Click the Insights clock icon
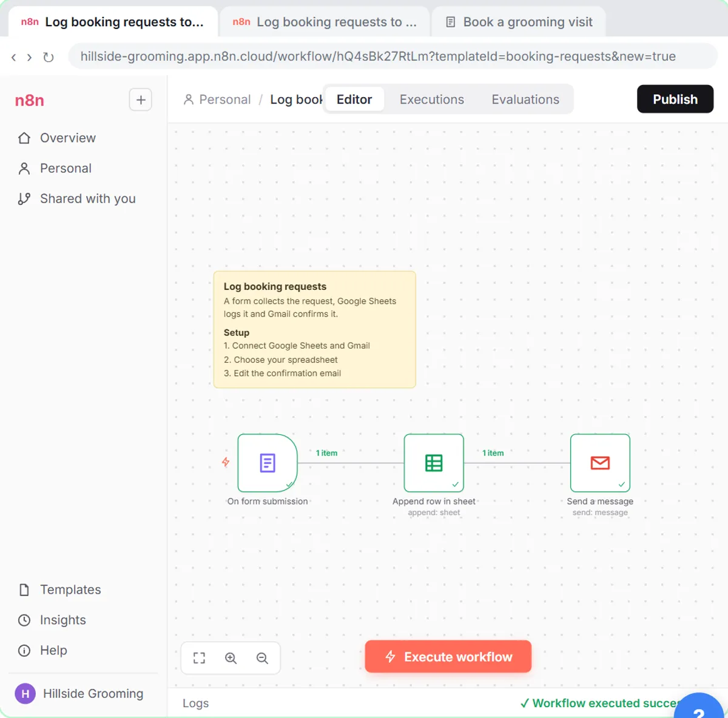Viewport: 728px width, 718px height. click(x=24, y=620)
